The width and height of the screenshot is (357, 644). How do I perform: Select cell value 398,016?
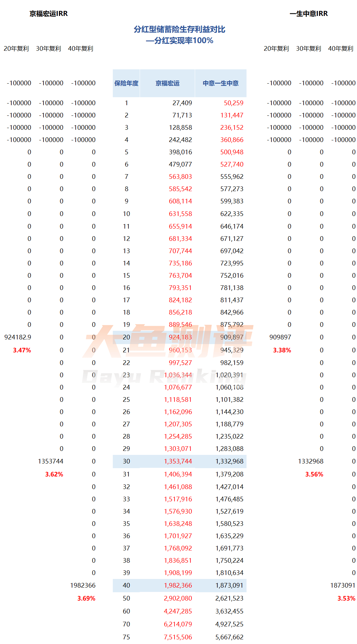[180, 152]
